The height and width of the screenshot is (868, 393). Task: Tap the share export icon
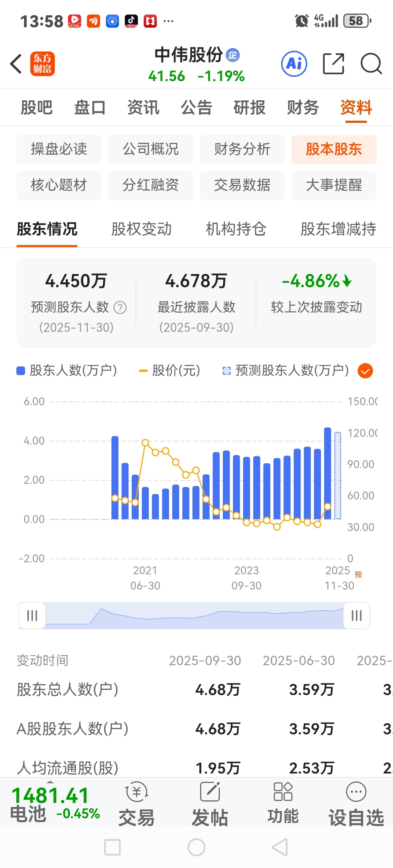coord(334,64)
